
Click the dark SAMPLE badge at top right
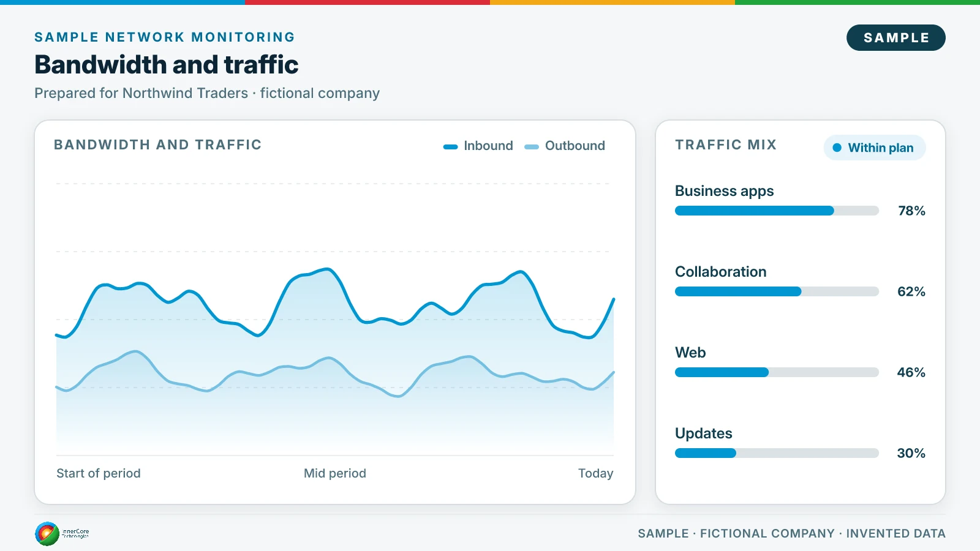(896, 38)
